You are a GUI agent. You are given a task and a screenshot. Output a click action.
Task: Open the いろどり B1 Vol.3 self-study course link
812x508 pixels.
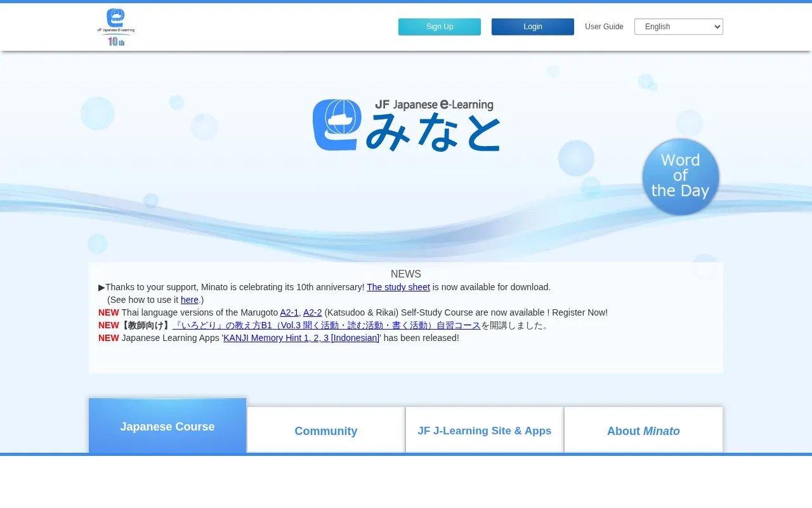coord(326,325)
